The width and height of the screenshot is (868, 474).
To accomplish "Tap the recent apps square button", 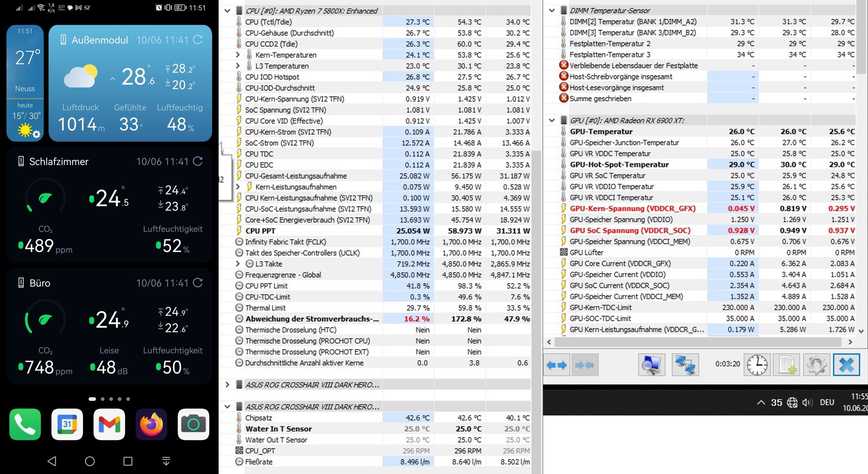I will pos(128,461).
